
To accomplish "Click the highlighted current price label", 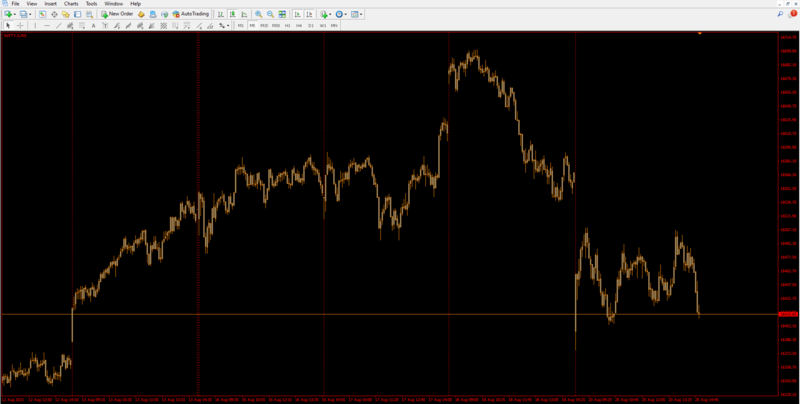I will click(788, 314).
